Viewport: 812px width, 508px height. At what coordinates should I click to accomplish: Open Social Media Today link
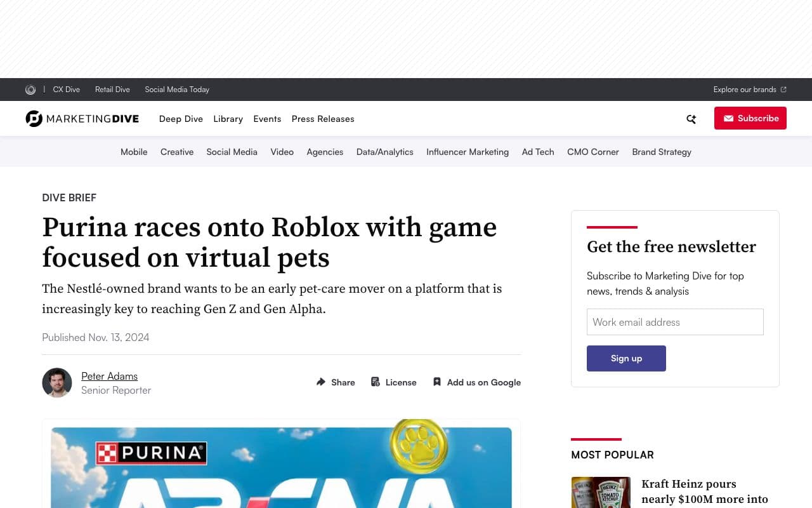pos(177,90)
